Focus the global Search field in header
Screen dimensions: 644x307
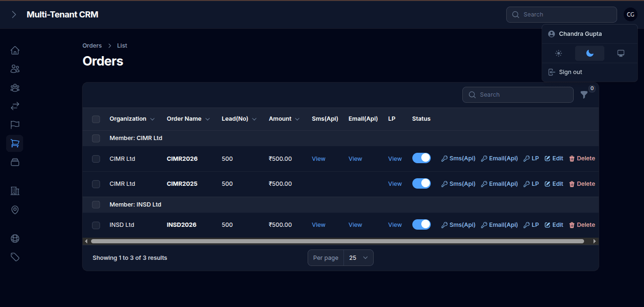tap(561, 15)
